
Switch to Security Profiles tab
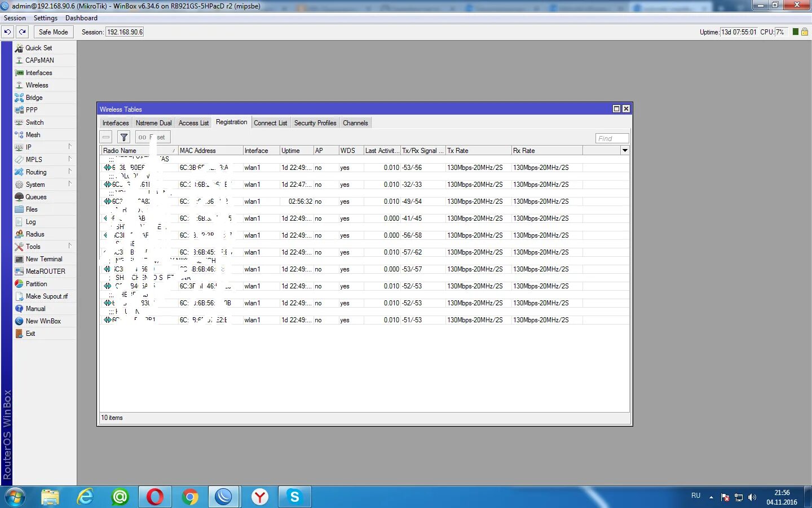(315, 123)
